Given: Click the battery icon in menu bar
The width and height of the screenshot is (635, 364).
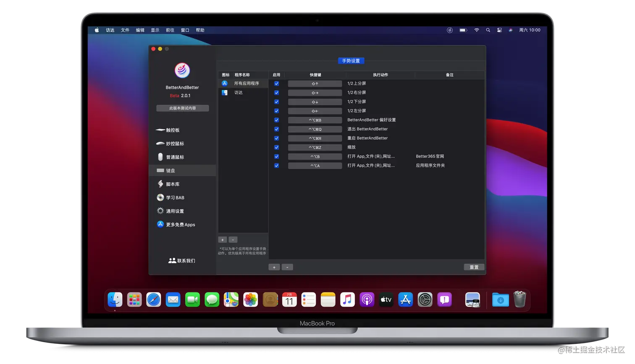Looking at the screenshot, I should pos(463,30).
